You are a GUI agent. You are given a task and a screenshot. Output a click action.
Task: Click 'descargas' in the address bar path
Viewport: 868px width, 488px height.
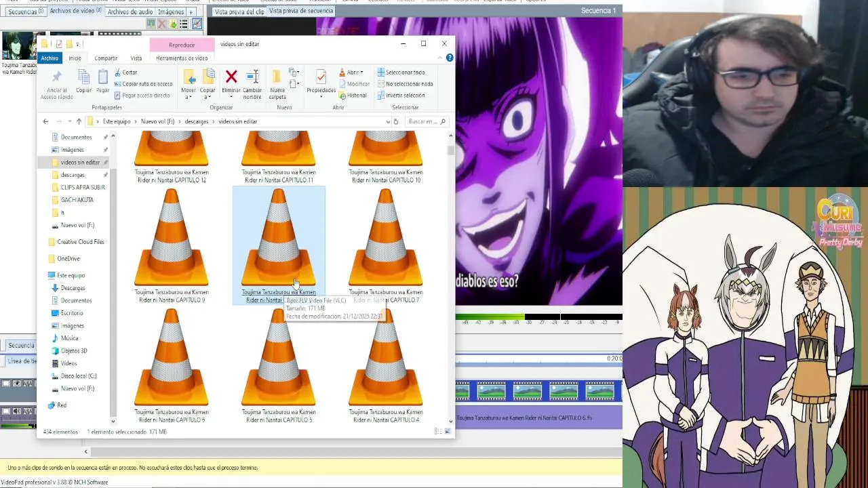(197, 121)
